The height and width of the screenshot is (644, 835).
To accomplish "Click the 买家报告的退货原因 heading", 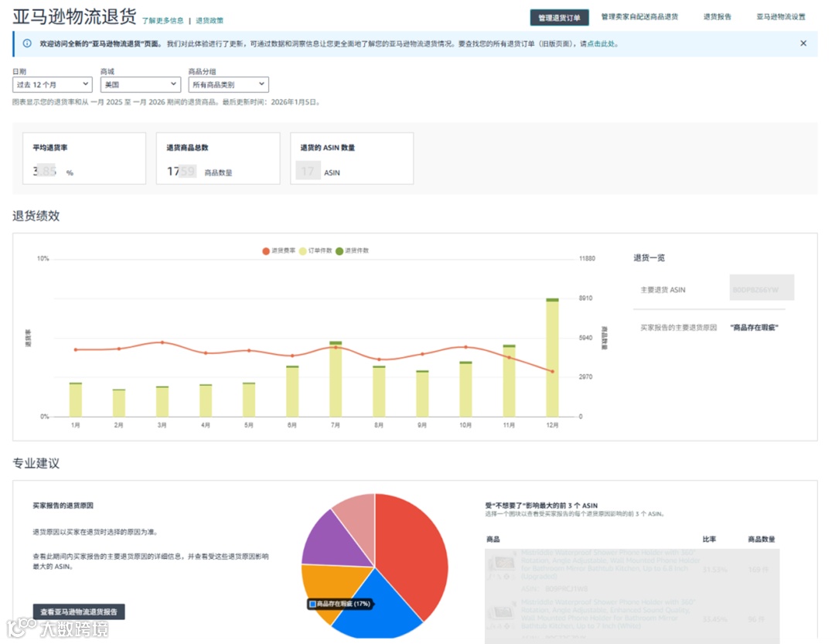I will (63, 506).
